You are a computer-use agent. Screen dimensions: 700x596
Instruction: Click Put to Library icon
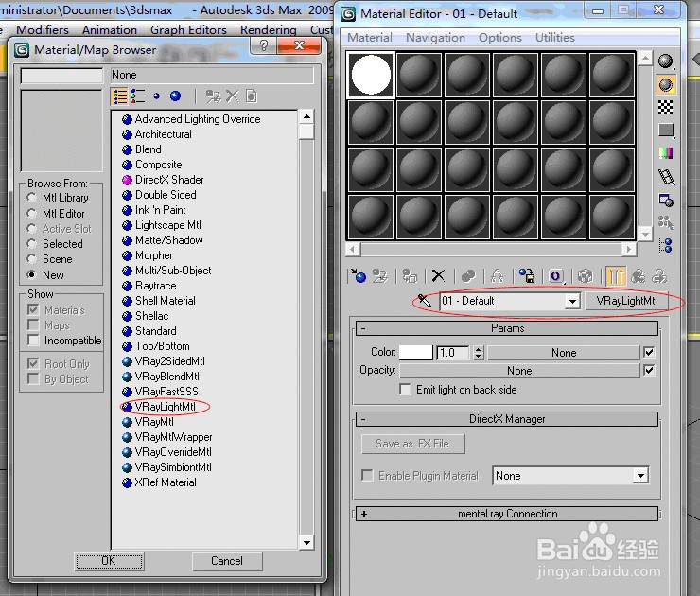pos(527,276)
